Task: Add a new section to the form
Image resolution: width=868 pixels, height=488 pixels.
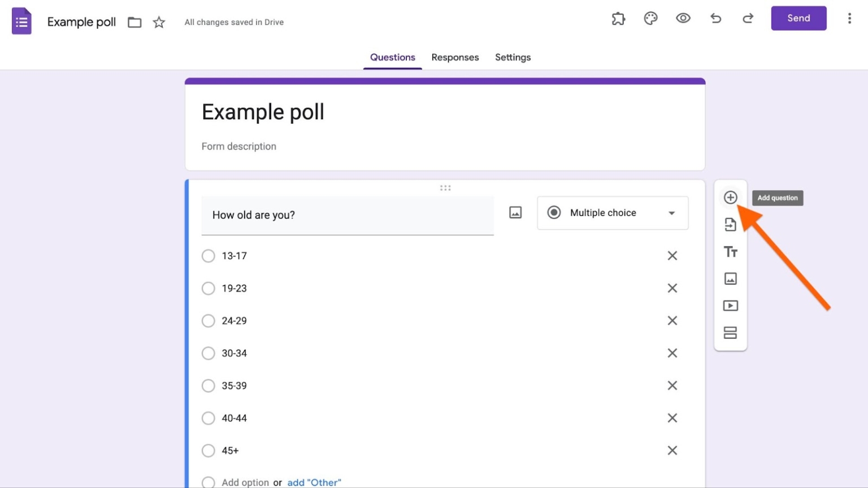Action: pyautogui.click(x=730, y=333)
